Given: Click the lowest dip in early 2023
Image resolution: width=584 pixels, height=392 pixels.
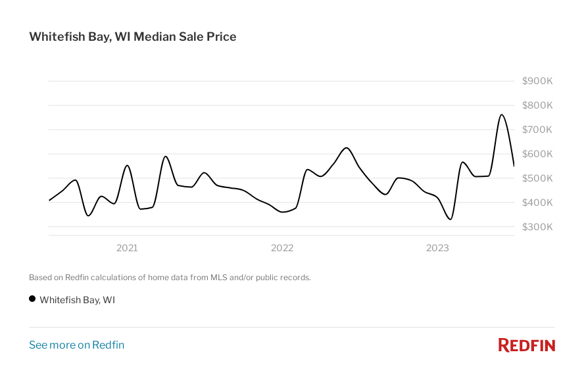Looking at the screenshot, I should (450, 219).
